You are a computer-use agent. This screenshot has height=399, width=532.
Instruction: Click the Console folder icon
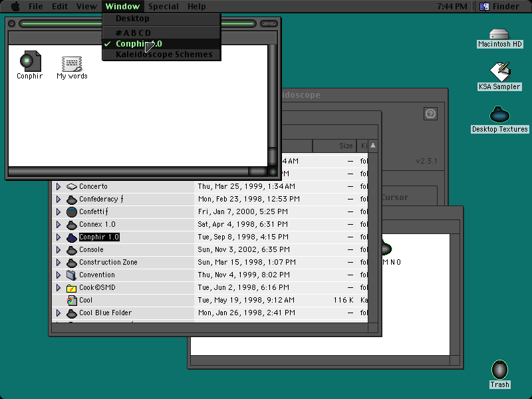coord(72,250)
